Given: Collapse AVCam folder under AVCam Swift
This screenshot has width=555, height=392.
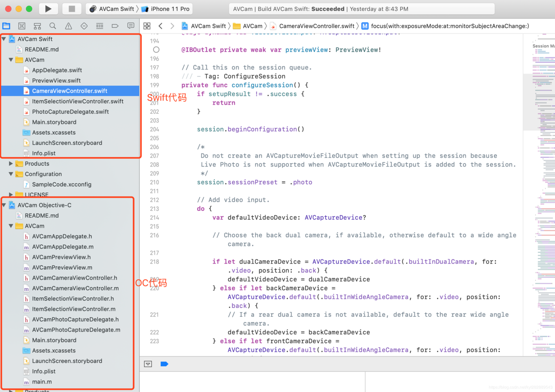Looking at the screenshot, I should pos(11,60).
